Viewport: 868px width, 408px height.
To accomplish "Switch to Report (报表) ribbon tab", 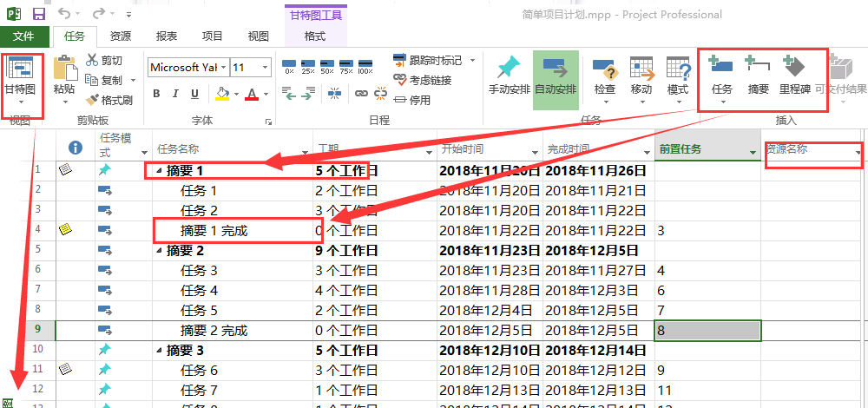I will (x=166, y=36).
